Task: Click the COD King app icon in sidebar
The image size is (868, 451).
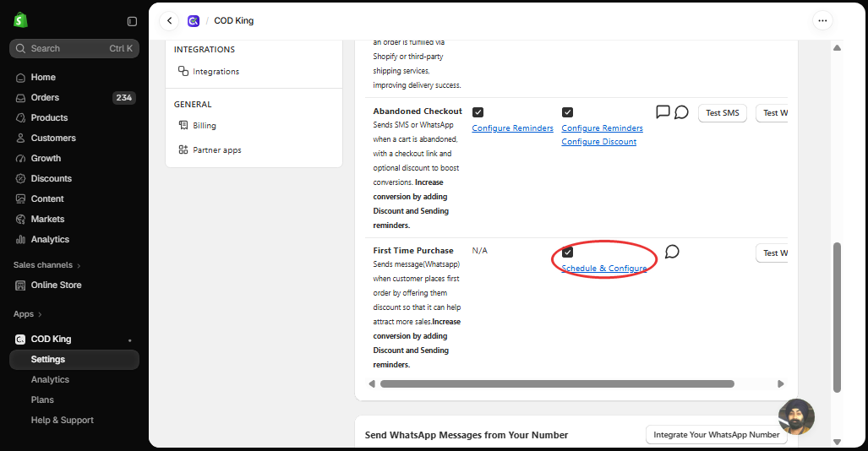Action: (20, 340)
